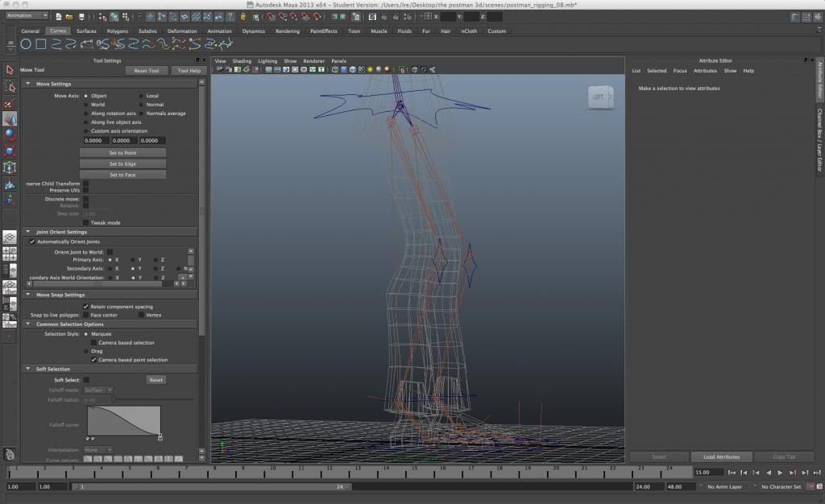This screenshot has height=504, width=825.
Task: Open the Animation menu set dropdown
Action: [27, 16]
